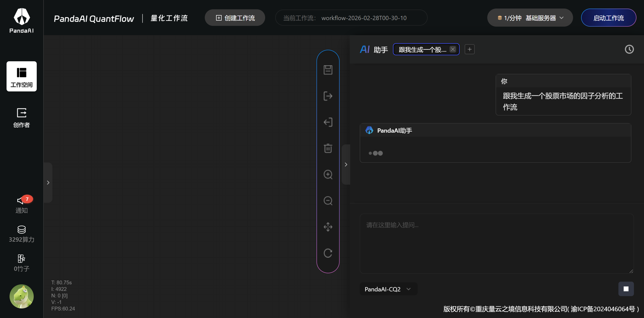Click the PandaAI QuantFlow title
Viewport: 644px width, 318px height.
94,19
